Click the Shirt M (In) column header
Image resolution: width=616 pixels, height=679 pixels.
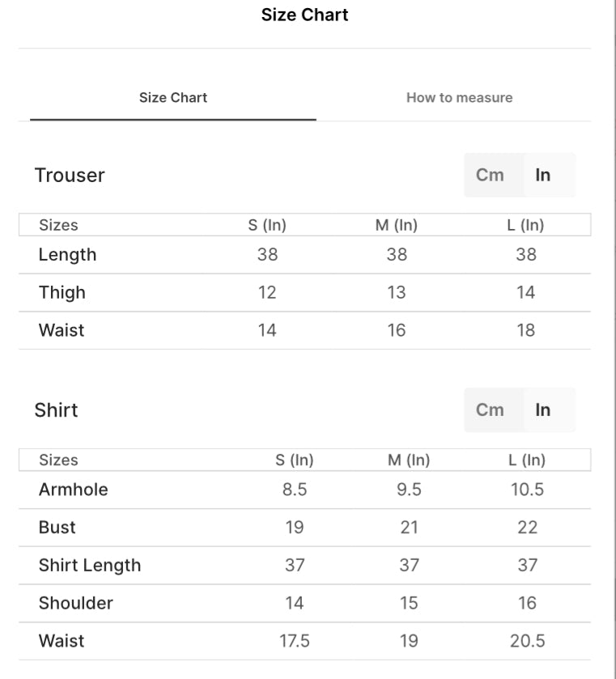coord(409,460)
